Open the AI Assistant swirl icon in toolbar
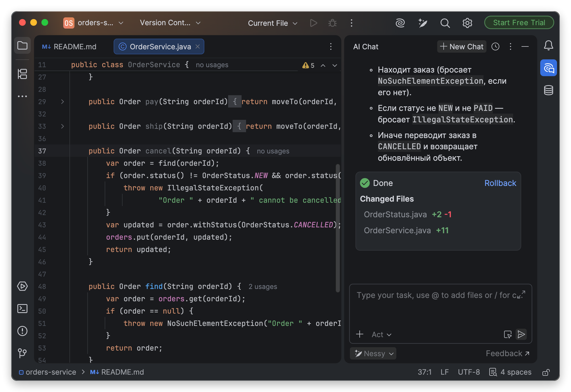The width and height of the screenshot is (571, 392). coord(400,23)
